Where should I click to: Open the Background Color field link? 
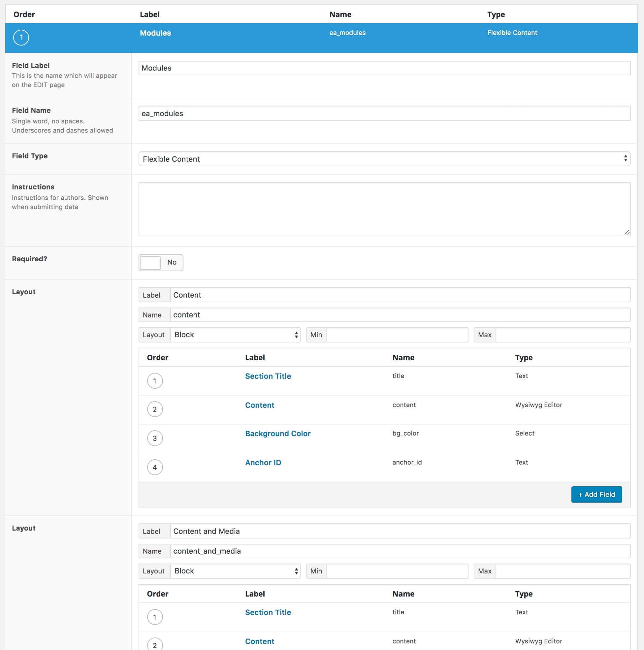click(277, 434)
